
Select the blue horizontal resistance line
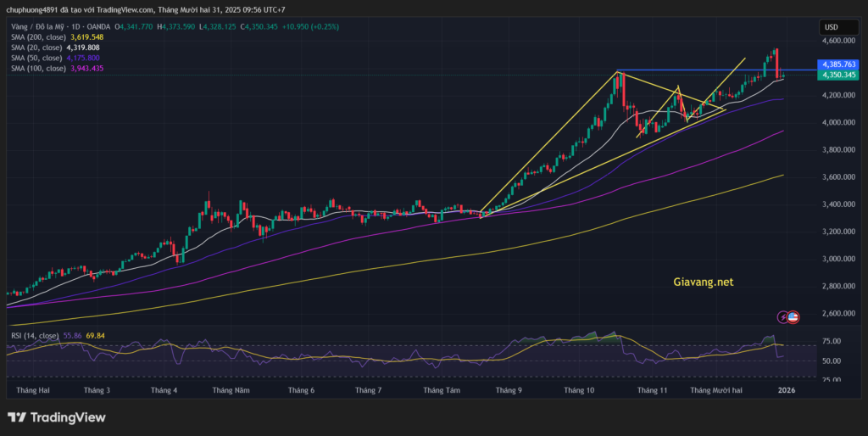point(712,70)
